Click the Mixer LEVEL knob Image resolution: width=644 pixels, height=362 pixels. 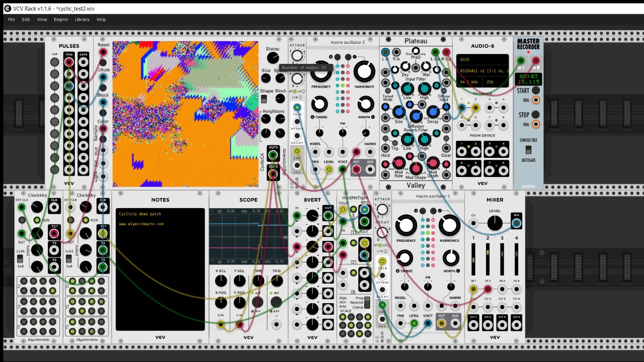click(495, 223)
